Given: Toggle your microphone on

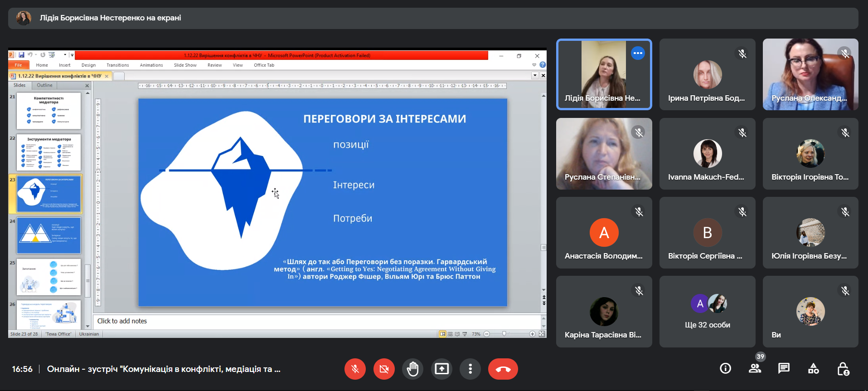Looking at the screenshot, I should (355, 369).
